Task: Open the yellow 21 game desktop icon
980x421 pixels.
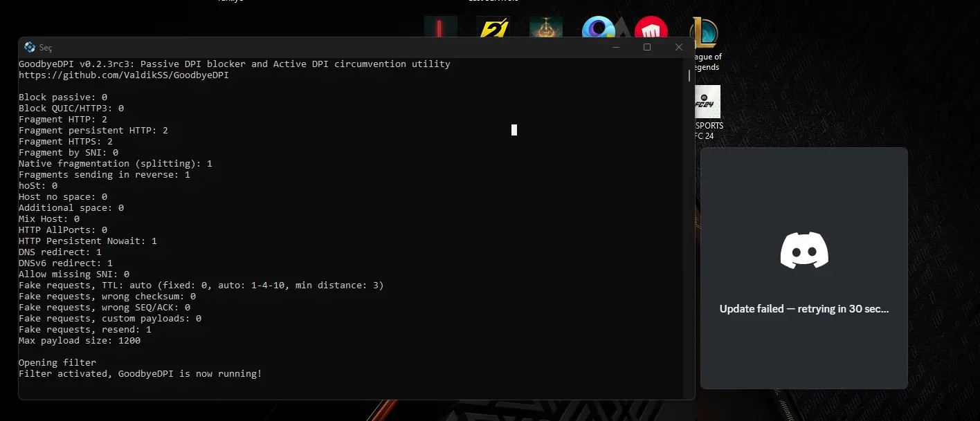Action: click(x=493, y=28)
